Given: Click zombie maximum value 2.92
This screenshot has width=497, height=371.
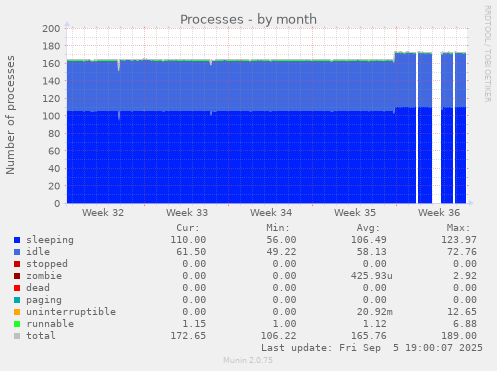Looking at the screenshot, I should click(465, 276).
